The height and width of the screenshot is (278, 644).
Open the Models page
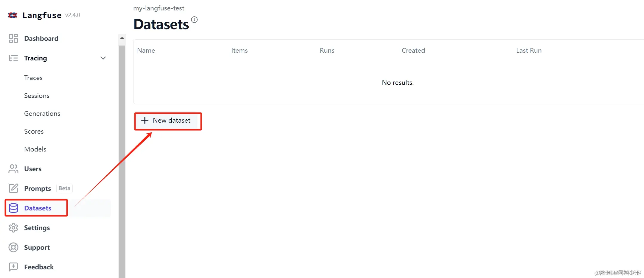point(35,149)
